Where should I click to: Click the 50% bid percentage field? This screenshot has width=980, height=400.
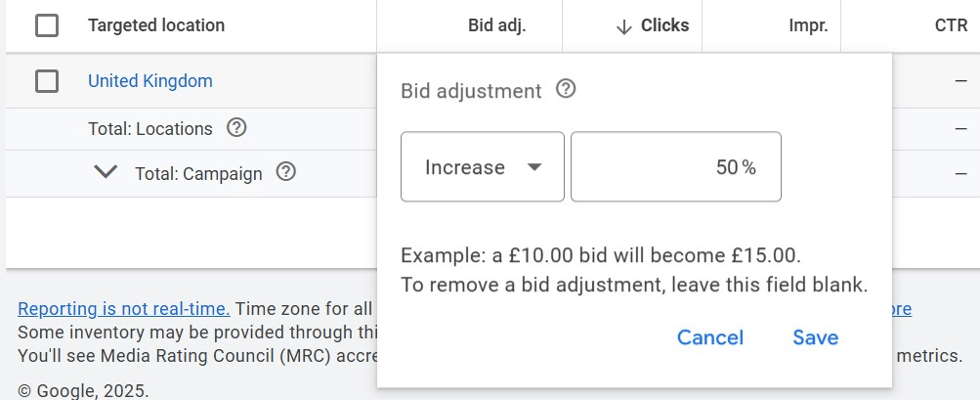675,167
